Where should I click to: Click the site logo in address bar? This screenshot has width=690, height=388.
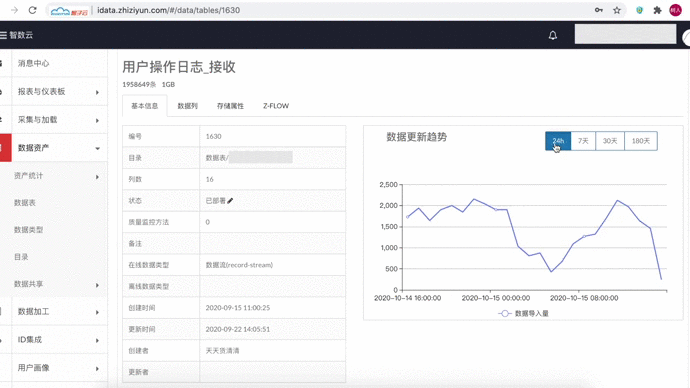(x=69, y=11)
